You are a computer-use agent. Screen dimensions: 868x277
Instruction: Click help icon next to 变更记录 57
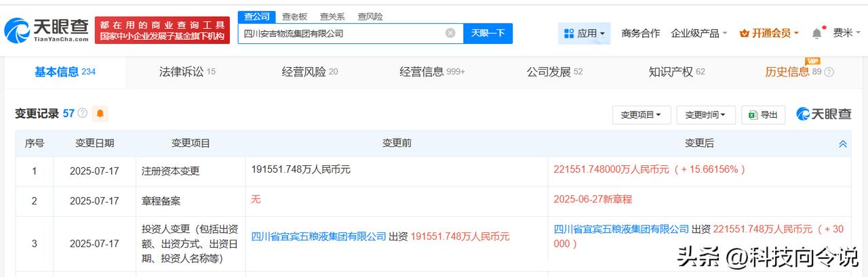coord(83,114)
